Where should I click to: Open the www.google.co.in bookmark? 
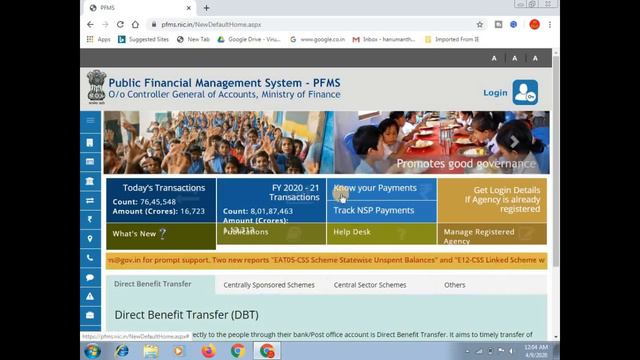pyautogui.click(x=318, y=39)
